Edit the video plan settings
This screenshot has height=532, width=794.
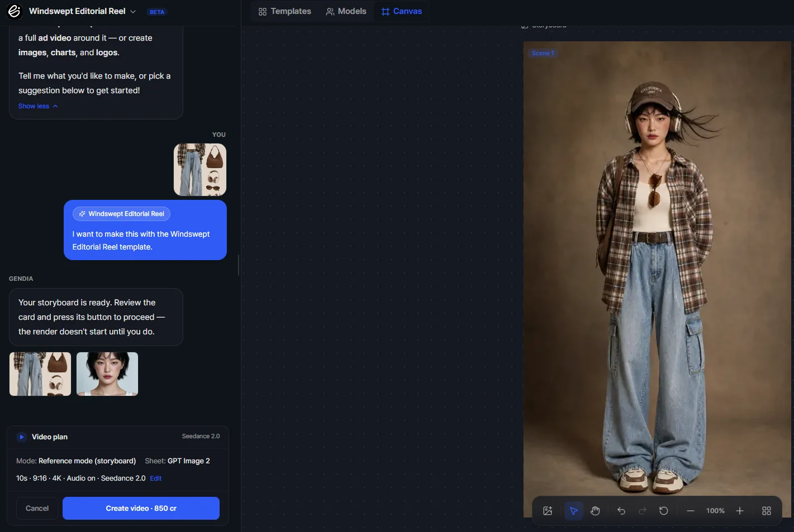click(x=156, y=478)
